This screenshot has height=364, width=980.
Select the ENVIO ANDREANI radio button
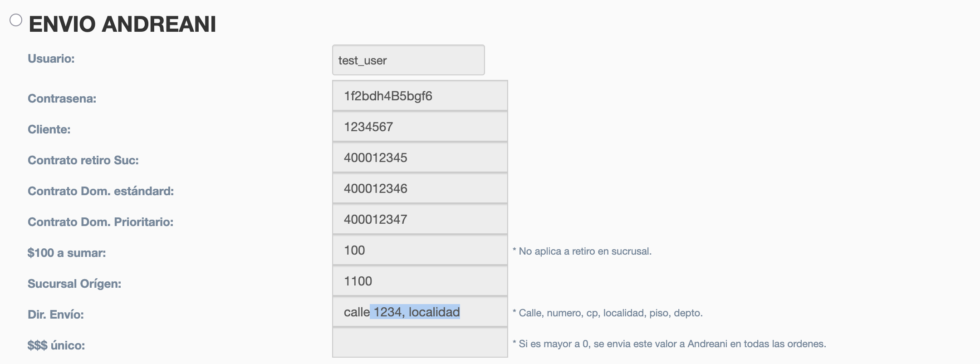16,20
